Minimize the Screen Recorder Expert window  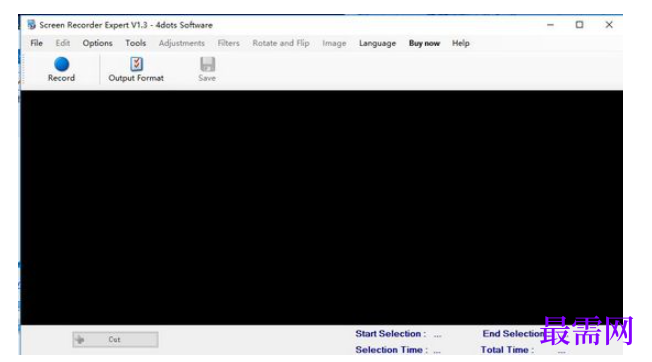550,25
